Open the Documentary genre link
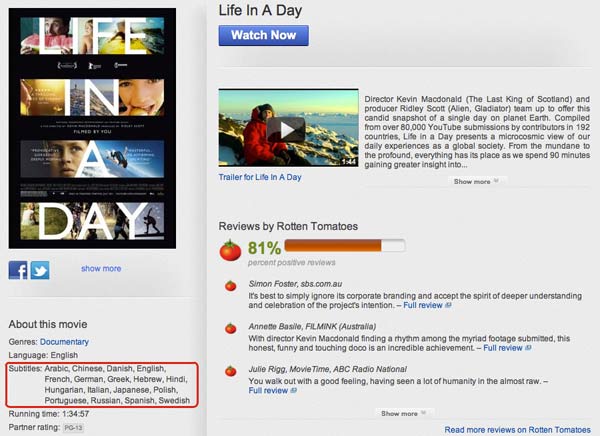Viewport: 600px width, 436px height. click(x=64, y=342)
